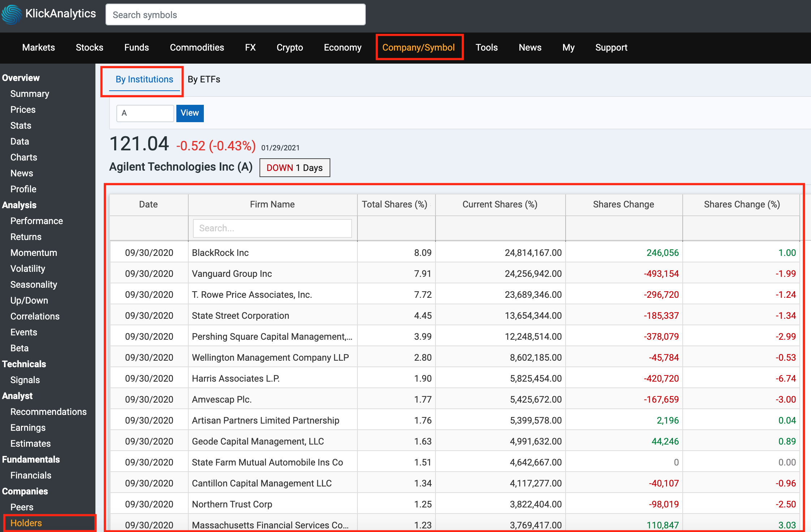This screenshot has height=532, width=811.
Task: Click the Firm Name search filter box
Action: [272, 228]
